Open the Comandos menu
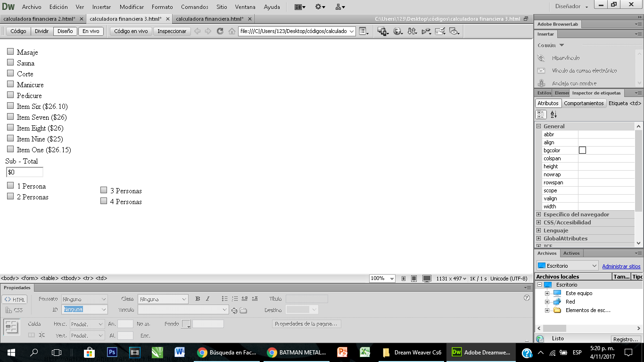644x362 pixels. pos(194,7)
